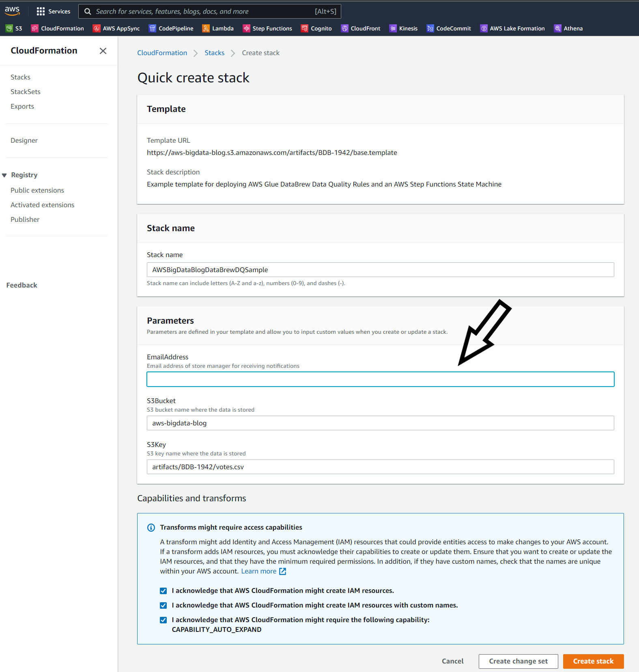
Task: Open Activated extensions under Registry
Action: [x=43, y=205]
